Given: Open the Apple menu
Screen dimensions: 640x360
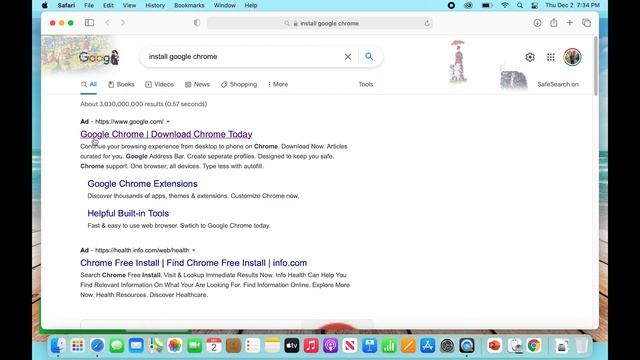Looking at the screenshot, I should point(44,5).
